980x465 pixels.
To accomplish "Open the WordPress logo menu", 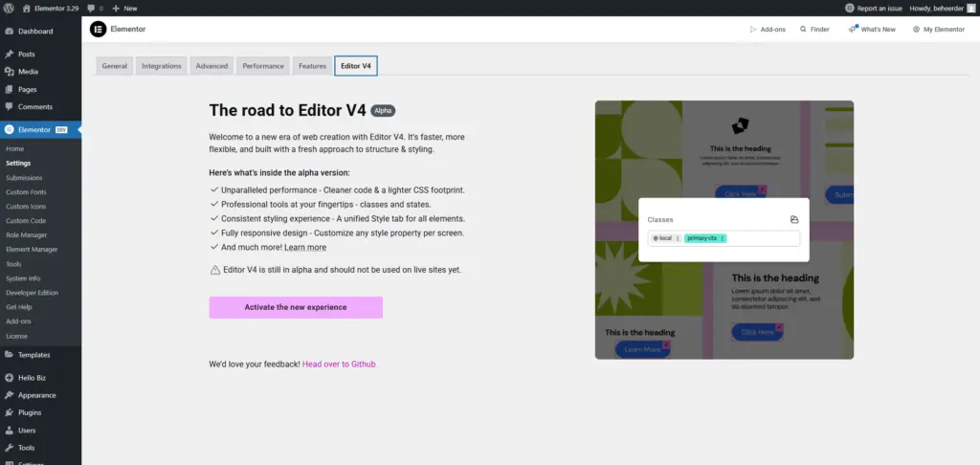I will (8, 8).
